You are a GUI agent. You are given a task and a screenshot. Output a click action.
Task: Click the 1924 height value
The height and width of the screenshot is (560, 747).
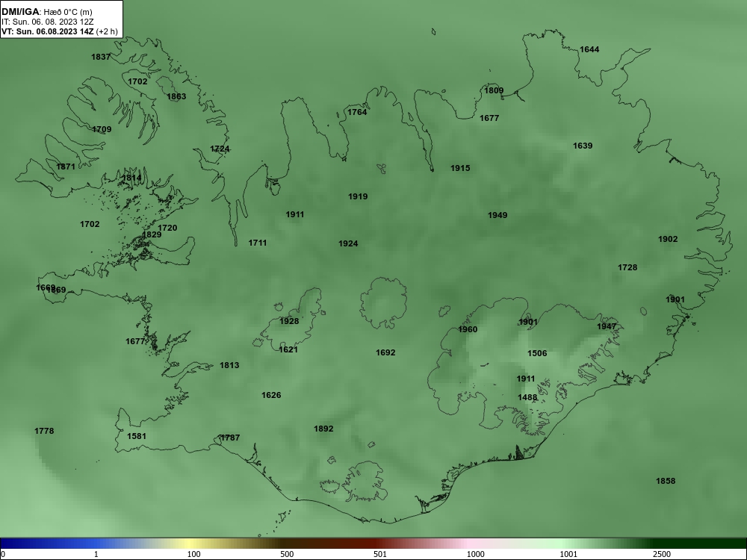[348, 243]
